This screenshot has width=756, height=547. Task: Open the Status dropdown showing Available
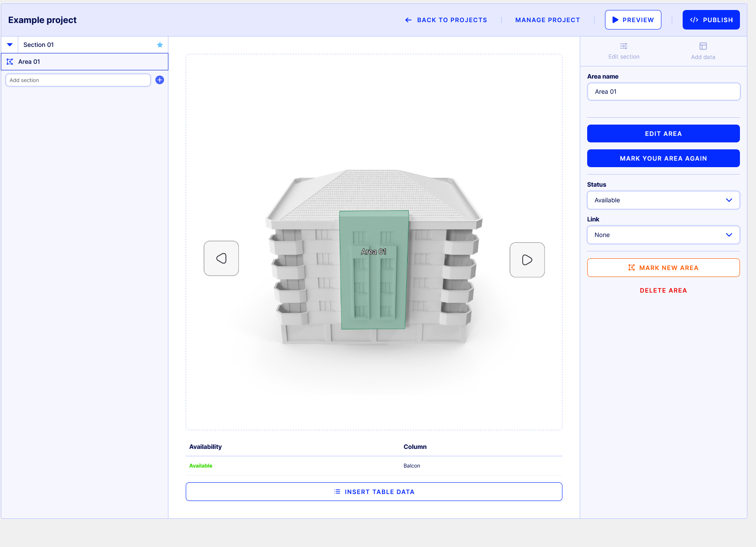tap(663, 200)
